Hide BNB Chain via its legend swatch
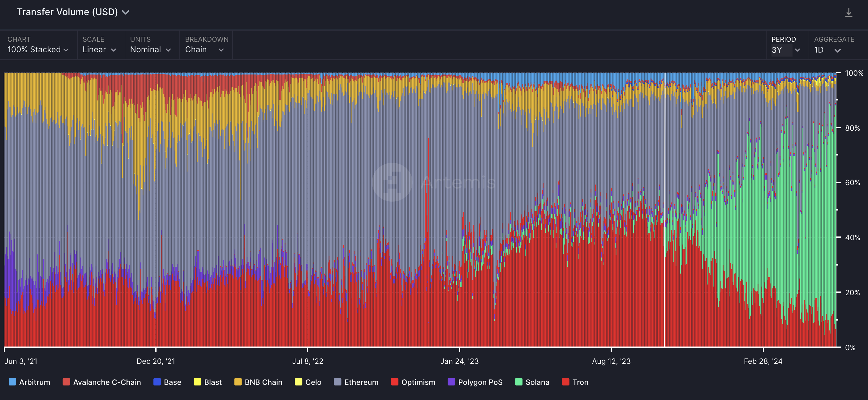868x400 pixels. tap(238, 382)
